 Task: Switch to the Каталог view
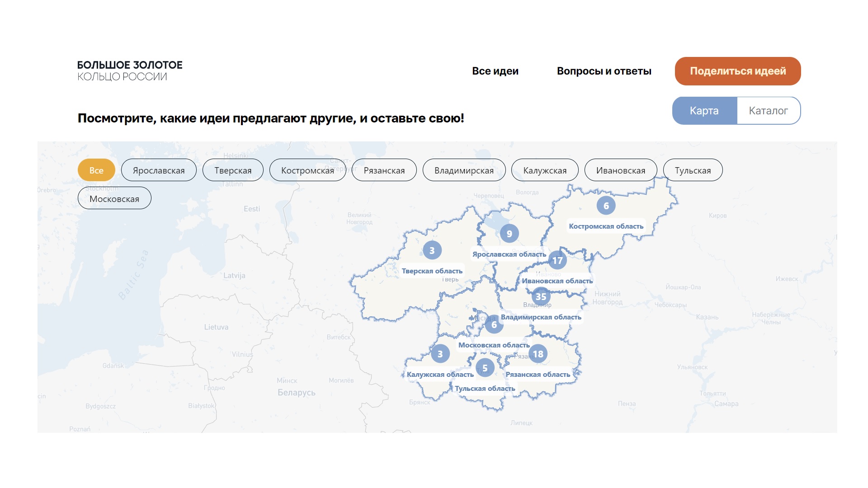pyautogui.click(x=768, y=110)
